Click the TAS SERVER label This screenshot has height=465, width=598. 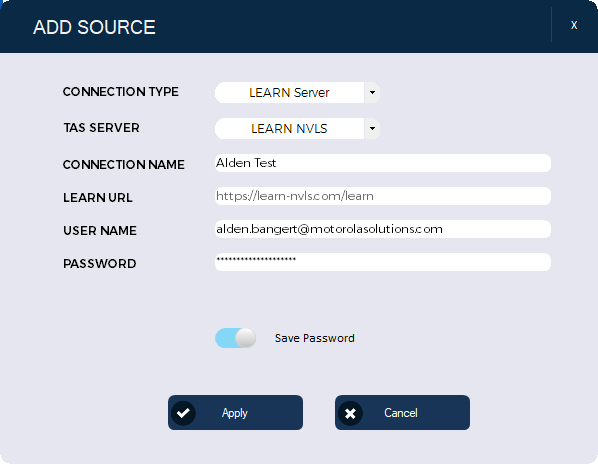[101, 128]
